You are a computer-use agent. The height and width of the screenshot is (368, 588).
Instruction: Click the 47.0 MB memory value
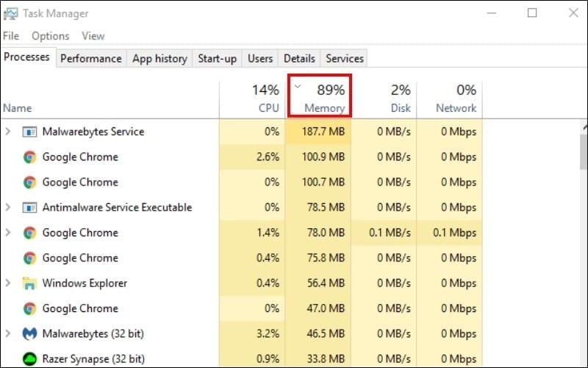[326, 308]
